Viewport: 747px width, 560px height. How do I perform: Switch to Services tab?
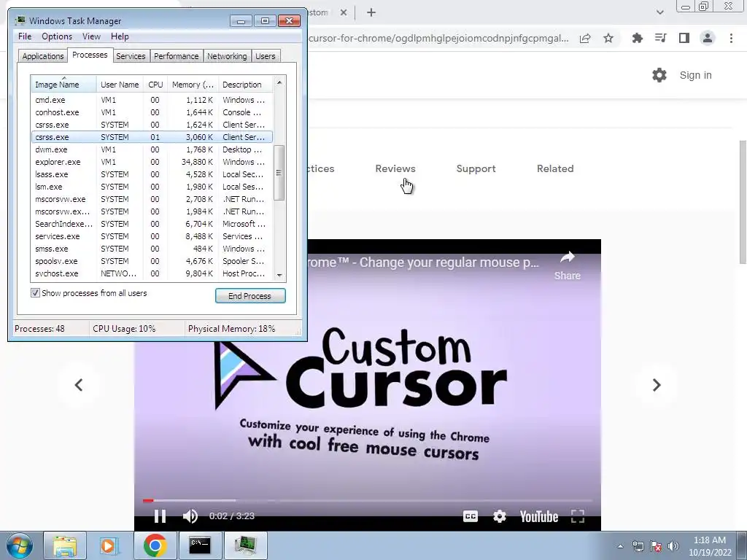(x=131, y=56)
